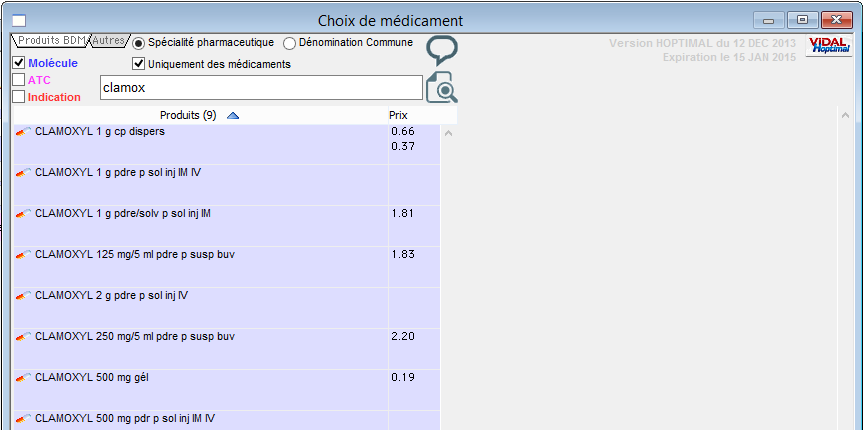Select CLAMOXYL 1 g cp dispers row

[227, 144]
